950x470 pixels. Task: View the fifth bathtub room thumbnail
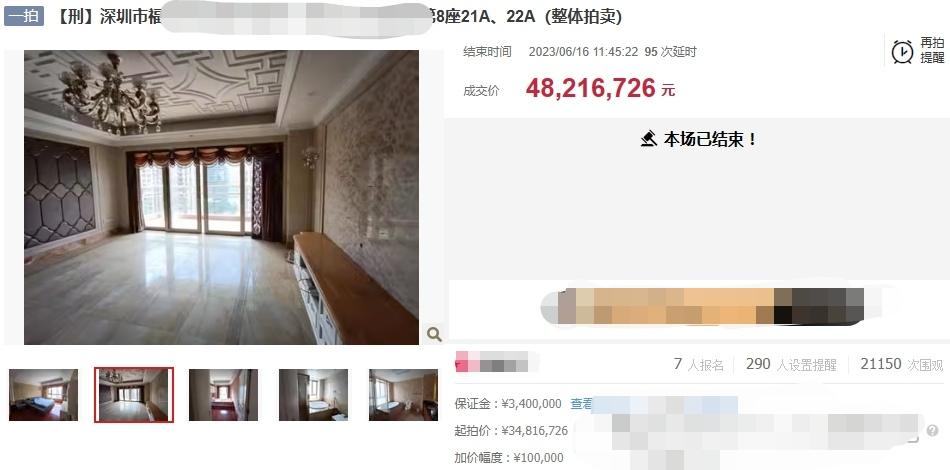404,394
